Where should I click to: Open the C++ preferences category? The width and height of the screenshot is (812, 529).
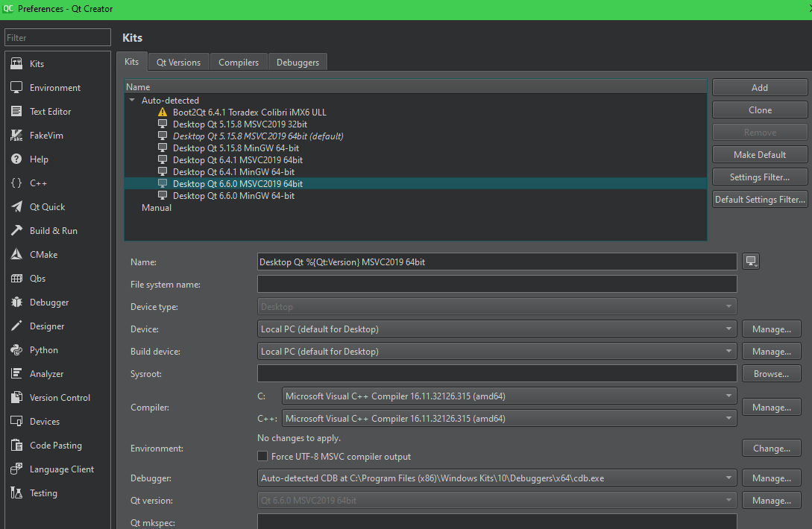click(x=57, y=183)
